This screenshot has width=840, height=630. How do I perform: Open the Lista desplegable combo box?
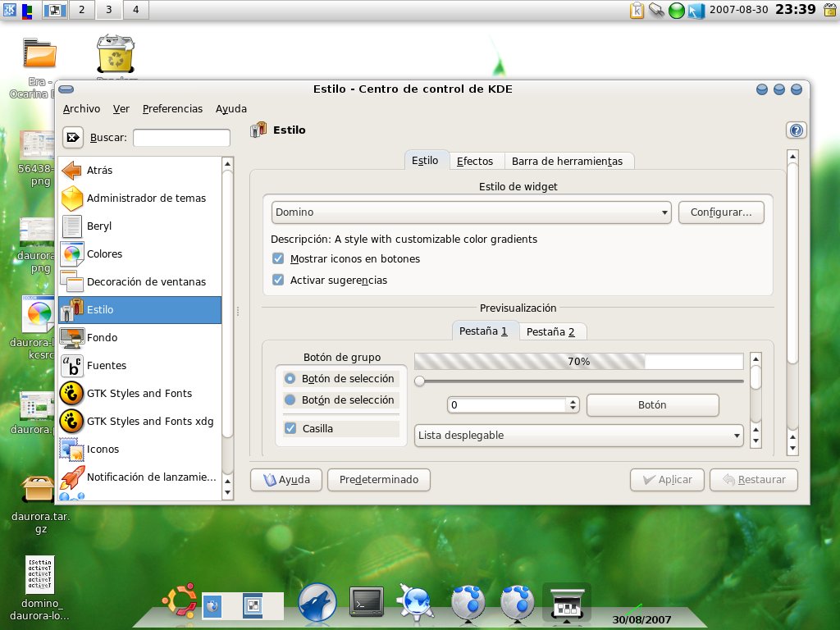(578, 436)
